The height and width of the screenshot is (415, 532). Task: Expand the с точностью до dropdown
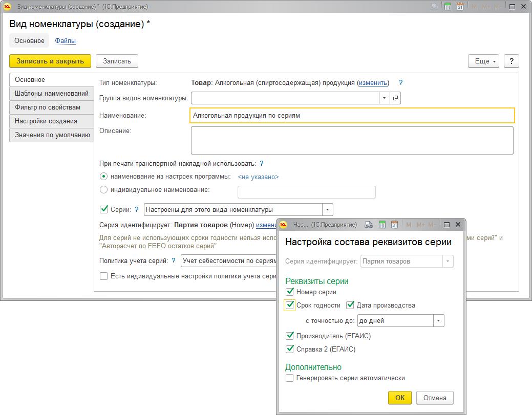pos(438,321)
